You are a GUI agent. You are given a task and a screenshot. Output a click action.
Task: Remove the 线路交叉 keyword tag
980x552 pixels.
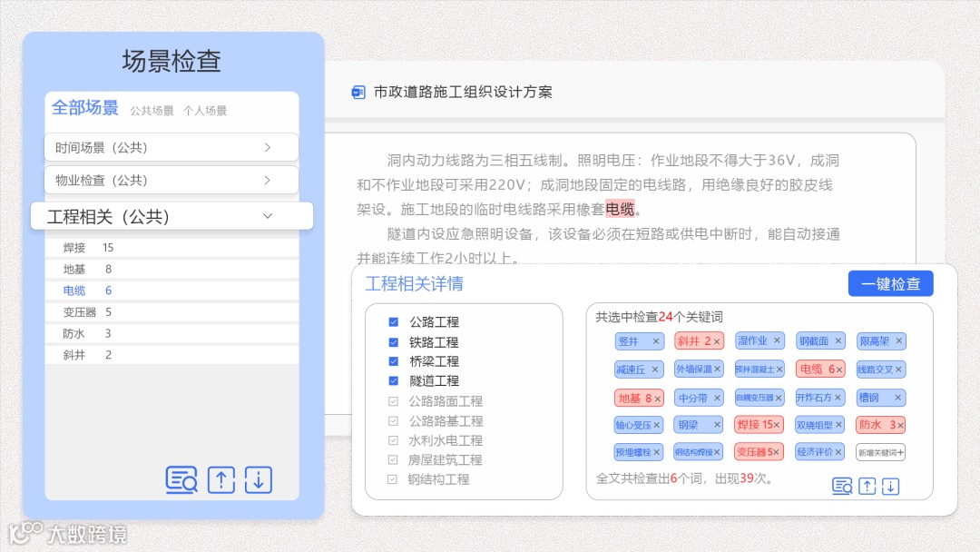(x=898, y=370)
